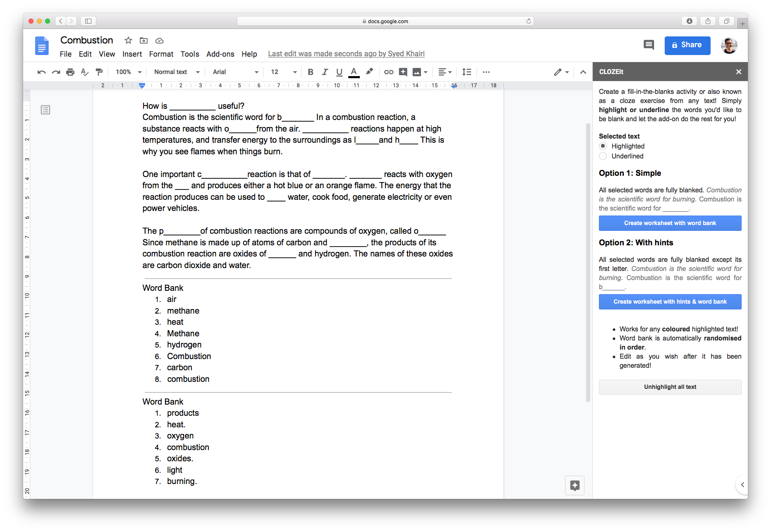Hide the menus with the up chevron
The height and width of the screenshot is (532, 771).
(583, 72)
